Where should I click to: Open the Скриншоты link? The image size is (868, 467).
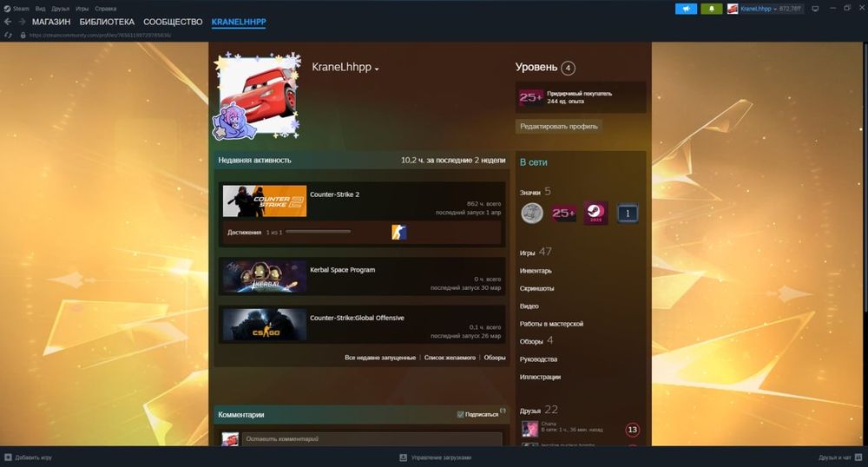tap(536, 288)
